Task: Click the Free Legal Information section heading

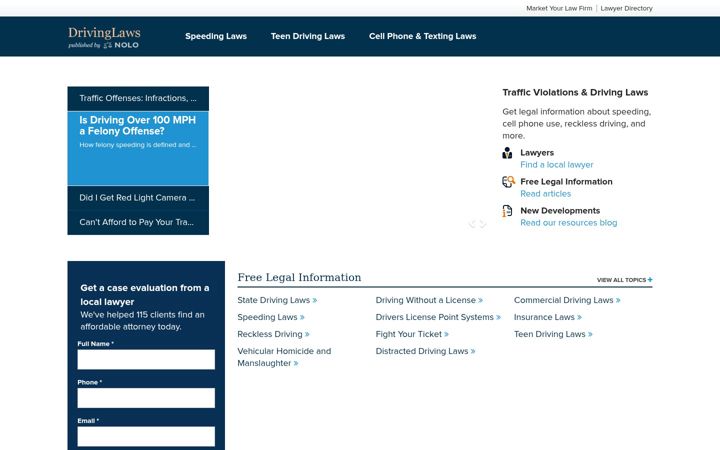Action: (299, 277)
